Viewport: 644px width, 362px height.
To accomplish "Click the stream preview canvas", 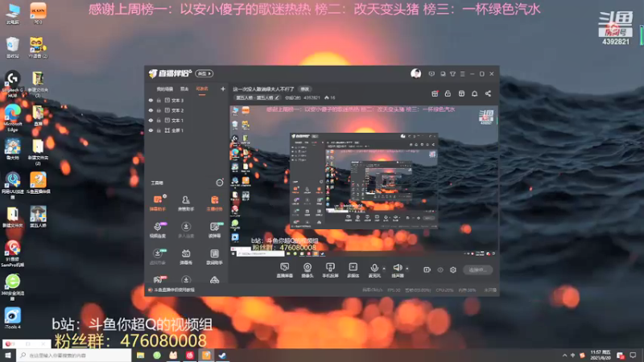I will (364, 182).
